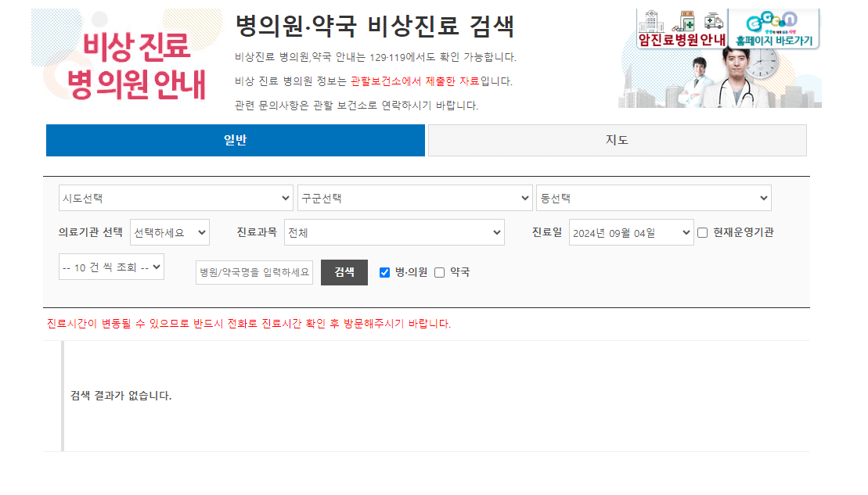
Task: Open the 진료과목 dropdown set to 전체
Action: 393,232
